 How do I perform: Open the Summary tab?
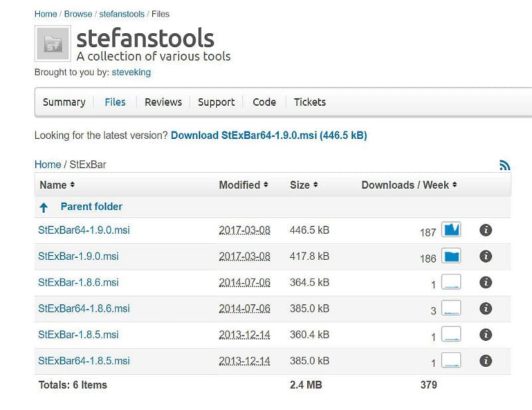(64, 102)
